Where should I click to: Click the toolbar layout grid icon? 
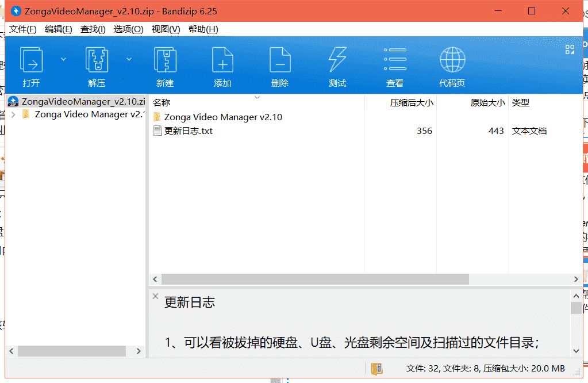[x=570, y=49]
